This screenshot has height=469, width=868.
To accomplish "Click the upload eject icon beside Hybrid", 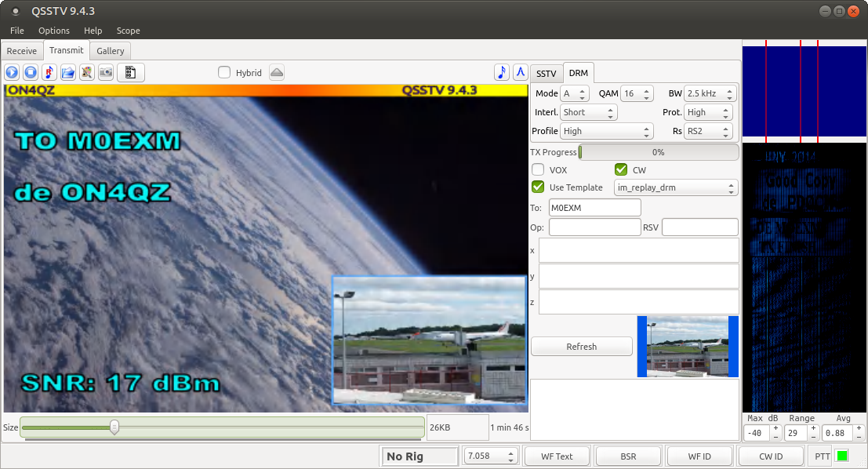I will 276,72.
